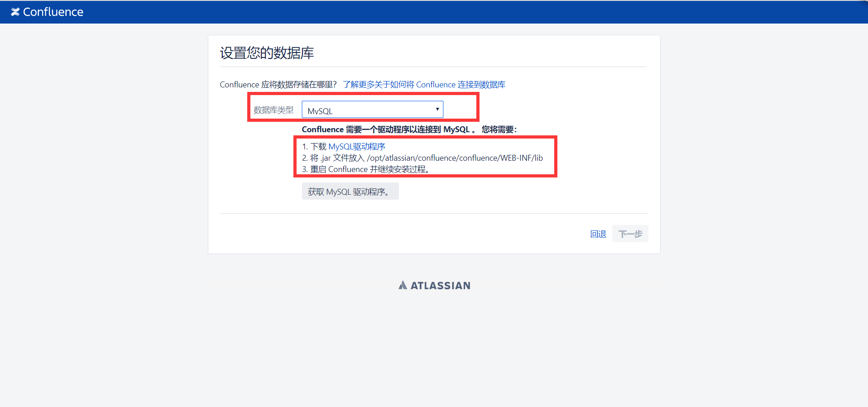The width and height of the screenshot is (868, 407).
Task: Open the database type dropdown showing MySQL
Action: click(372, 110)
